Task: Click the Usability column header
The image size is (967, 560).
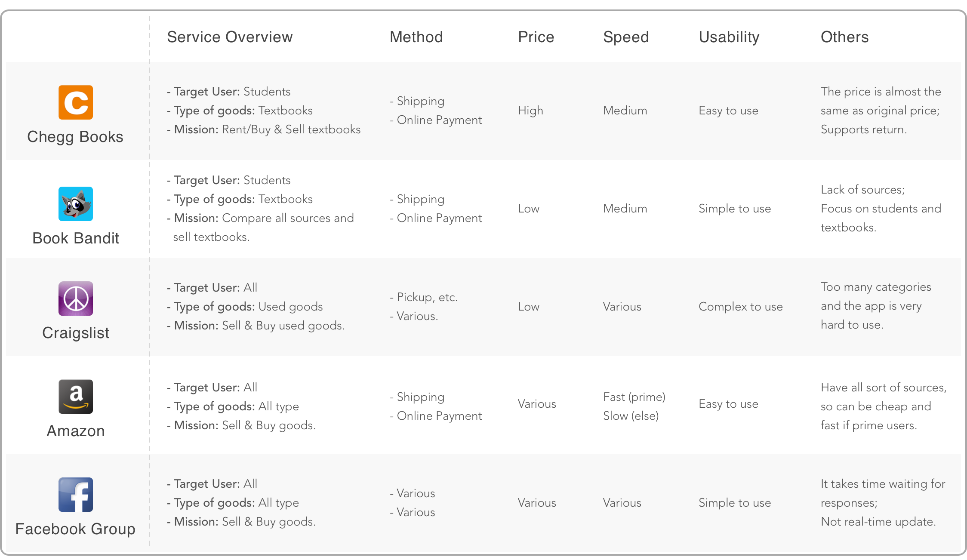Action: [729, 37]
